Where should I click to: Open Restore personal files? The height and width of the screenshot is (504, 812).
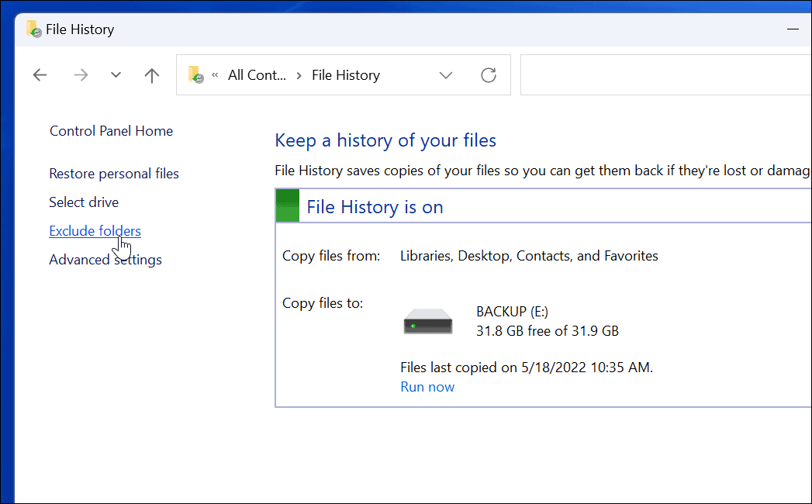click(113, 173)
